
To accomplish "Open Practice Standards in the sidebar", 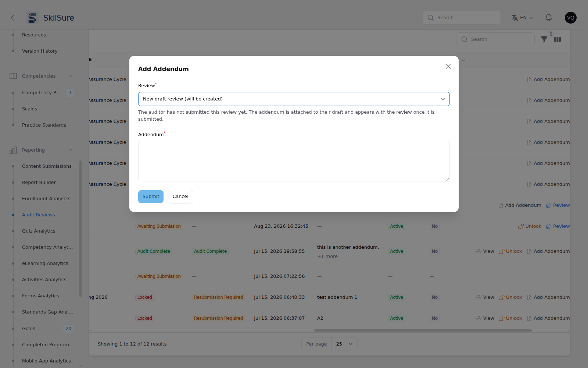I will click(44, 125).
